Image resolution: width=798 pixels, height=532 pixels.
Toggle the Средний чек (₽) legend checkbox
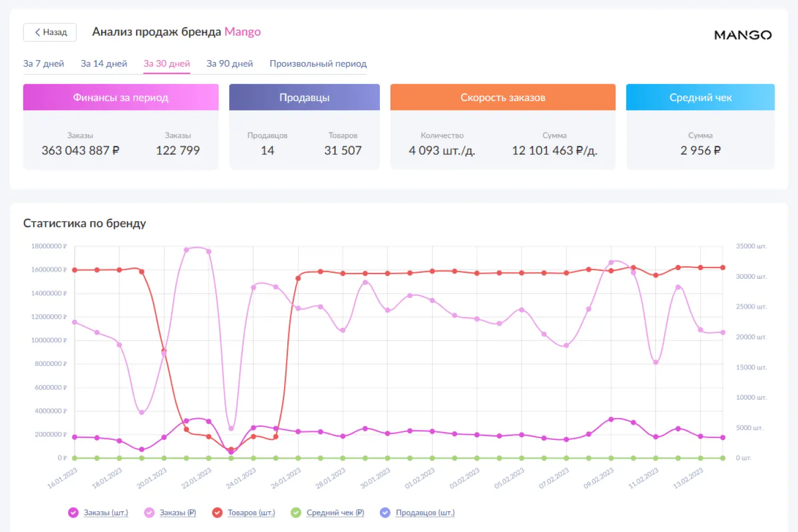pyautogui.click(x=296, y=512)
